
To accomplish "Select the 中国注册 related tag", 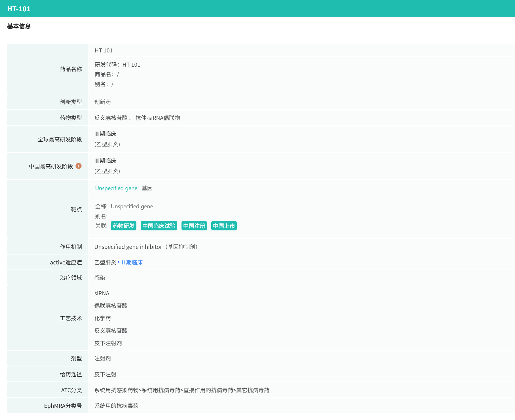I will tap(194, 226).
